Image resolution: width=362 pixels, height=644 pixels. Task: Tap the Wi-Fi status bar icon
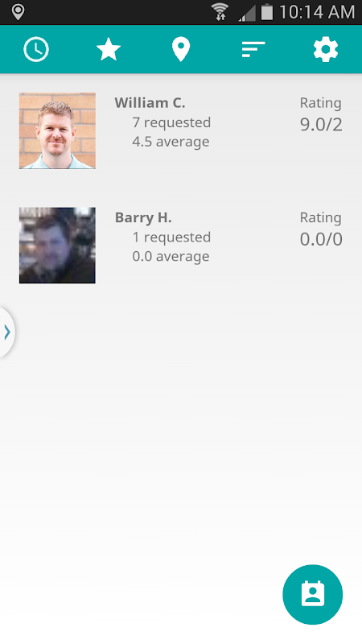[220, 11]
